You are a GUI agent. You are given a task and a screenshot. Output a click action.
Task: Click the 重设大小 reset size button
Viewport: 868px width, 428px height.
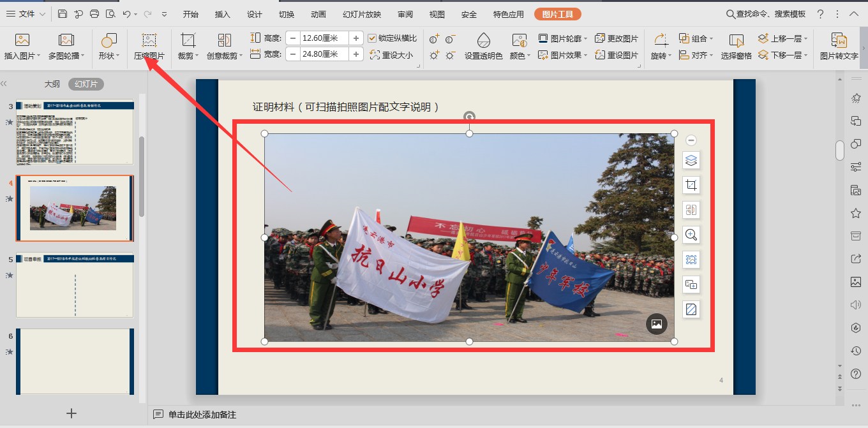point(391,55)
